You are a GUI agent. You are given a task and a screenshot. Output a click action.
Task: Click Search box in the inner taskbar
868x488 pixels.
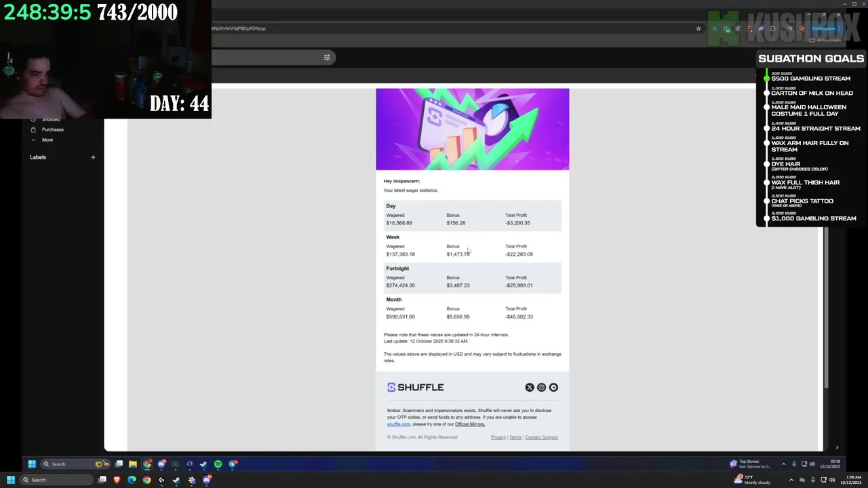(75, 464)
